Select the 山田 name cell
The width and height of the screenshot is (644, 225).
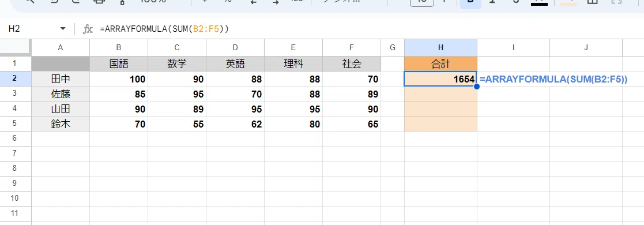click(61, 109)
